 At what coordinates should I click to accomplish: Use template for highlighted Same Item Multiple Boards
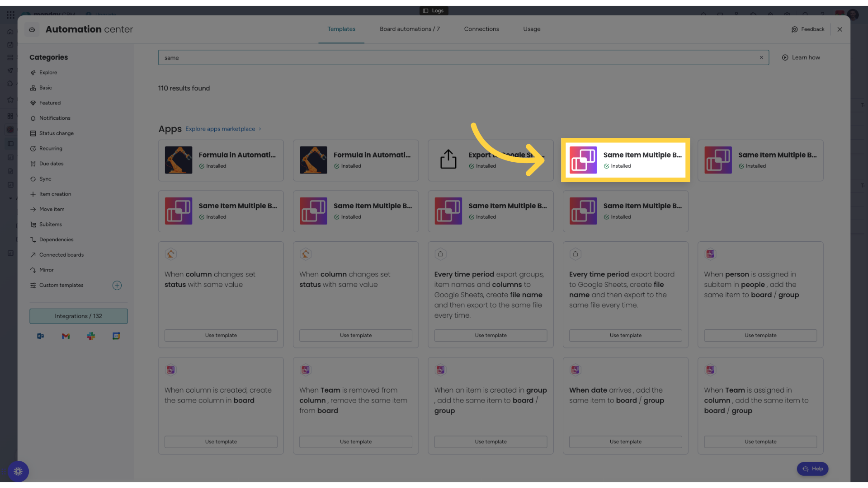coord(625,160)
